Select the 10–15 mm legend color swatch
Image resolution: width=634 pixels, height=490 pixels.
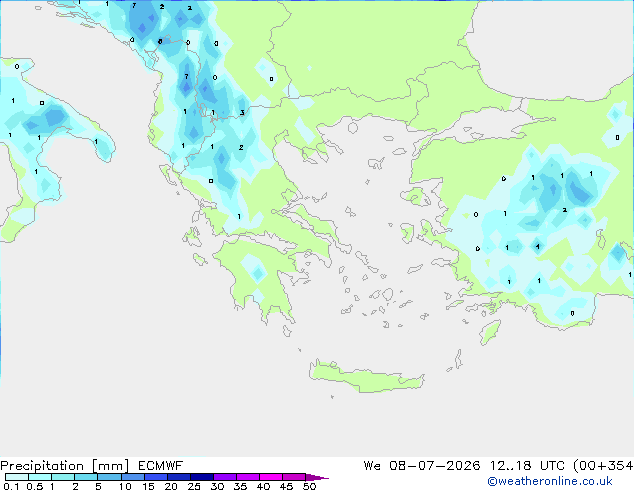click(133, 477)
